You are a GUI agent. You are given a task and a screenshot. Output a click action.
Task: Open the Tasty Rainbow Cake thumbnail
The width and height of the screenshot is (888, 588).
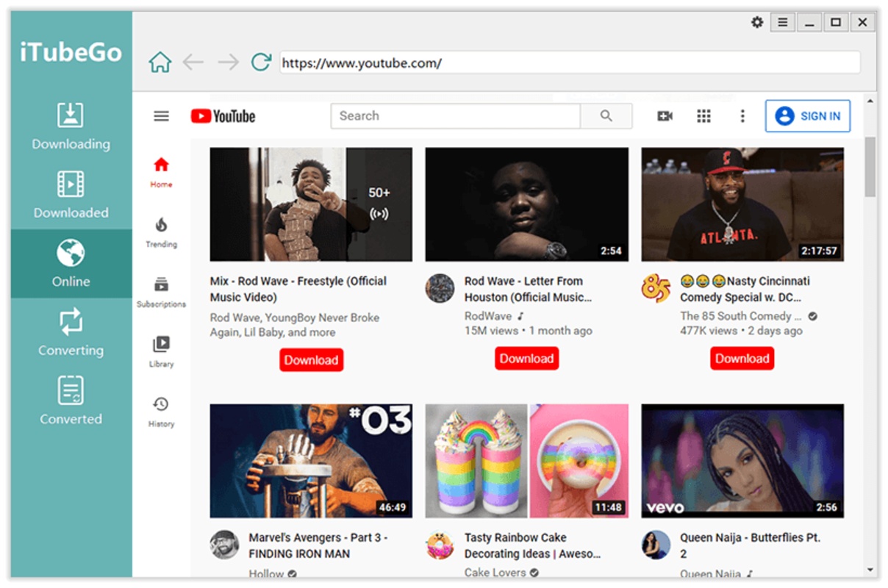(x=526, y=461)
